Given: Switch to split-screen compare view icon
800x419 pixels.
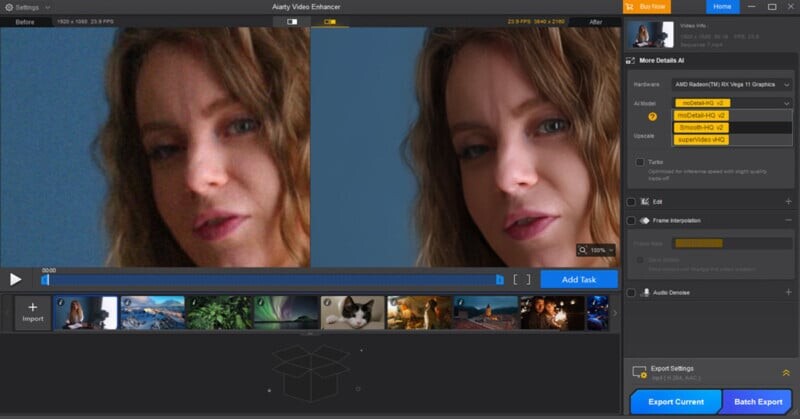Looking at the screenshot, I should (x=292, y=21).
